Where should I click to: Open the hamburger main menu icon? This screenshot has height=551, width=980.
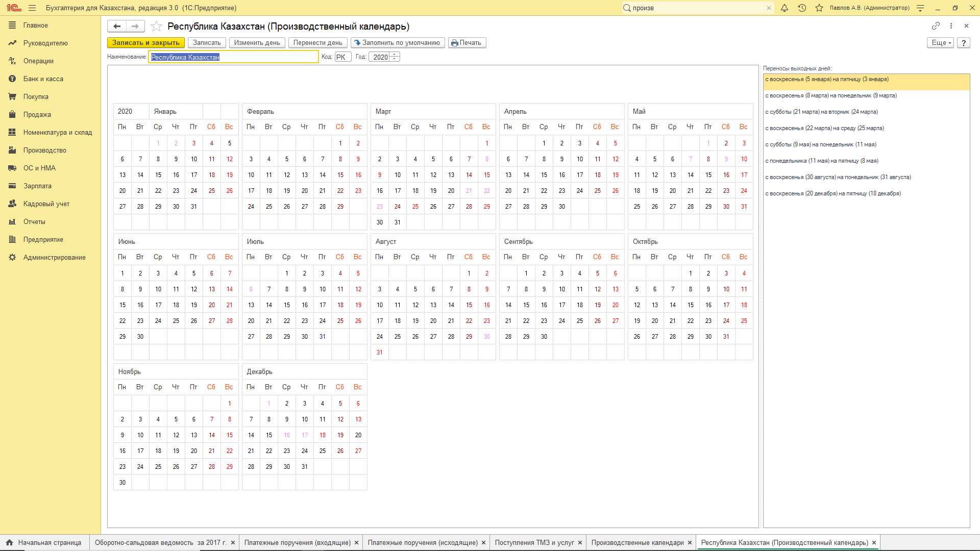[32, 8]
